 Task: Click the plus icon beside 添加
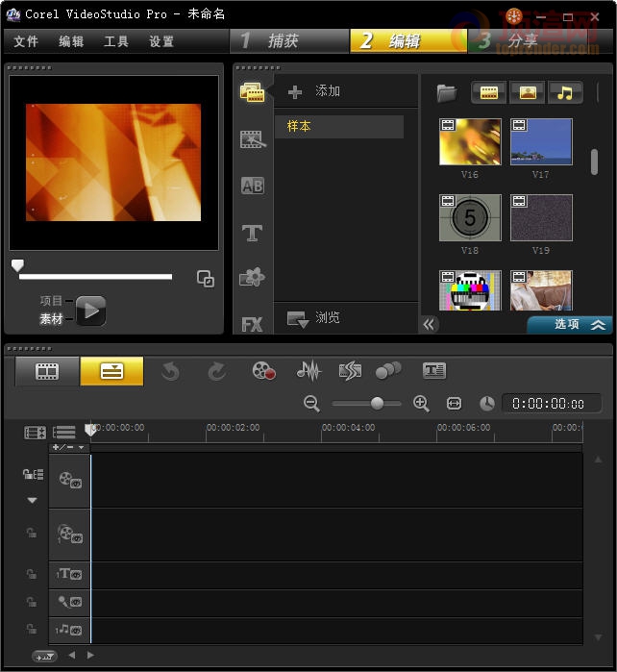(x=295, y=91)
